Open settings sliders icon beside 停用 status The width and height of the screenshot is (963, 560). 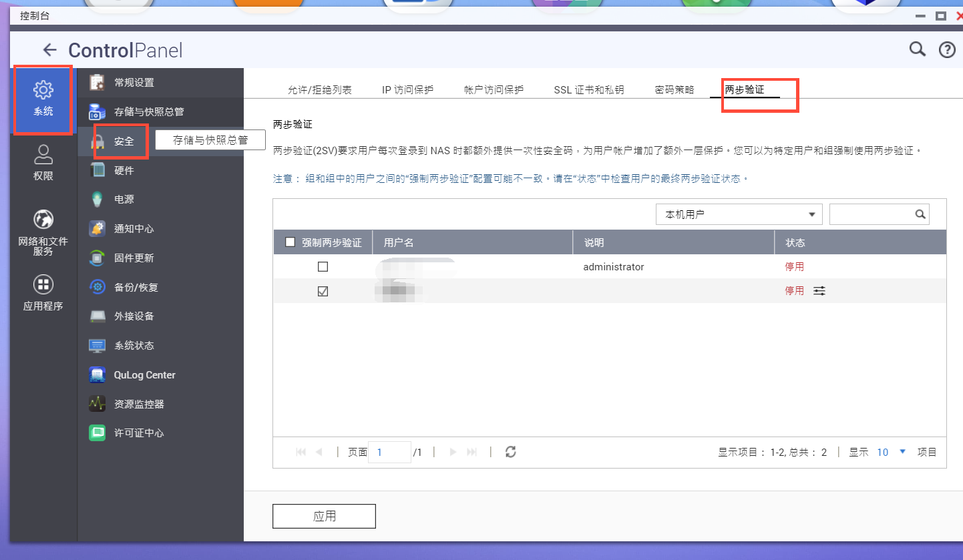(819, 291)
